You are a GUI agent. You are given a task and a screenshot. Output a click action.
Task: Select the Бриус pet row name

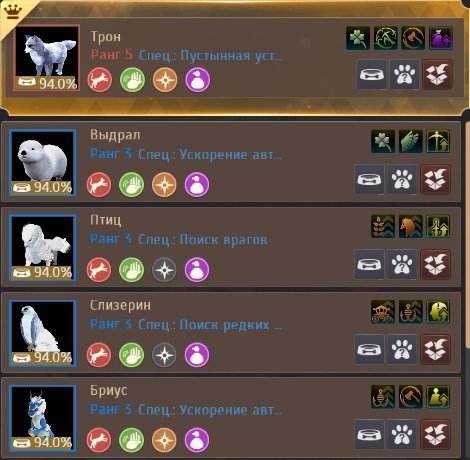(109, 390)
